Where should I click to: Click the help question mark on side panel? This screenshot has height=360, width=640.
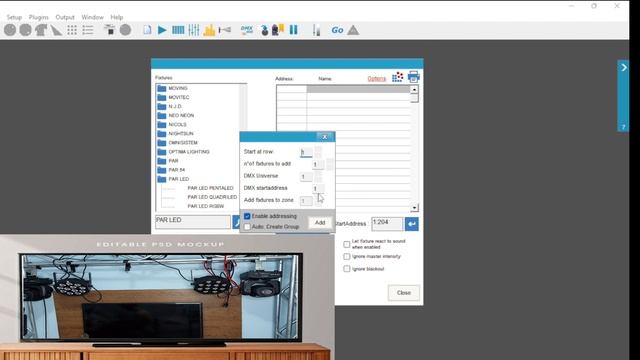click(623, 127)
